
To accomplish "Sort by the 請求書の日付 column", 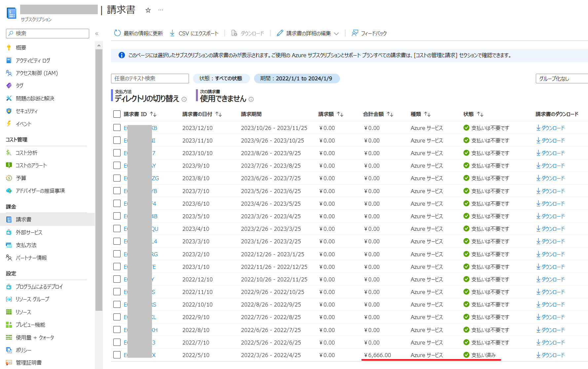I will pyautogui.click(x=202, y=114).
